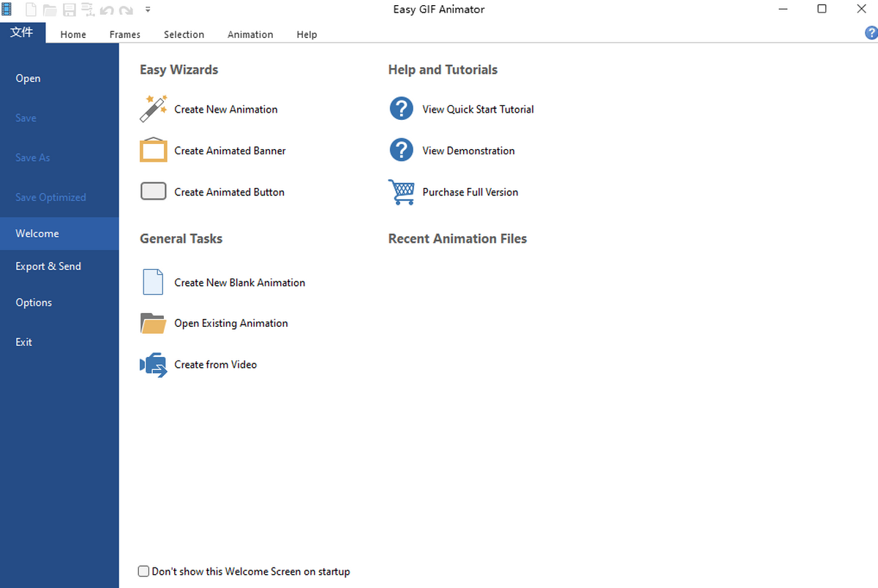The width and height of the screenshot is (878, 588).
Task: Click the Create Animated Button icon
Action: click(154, 192)
